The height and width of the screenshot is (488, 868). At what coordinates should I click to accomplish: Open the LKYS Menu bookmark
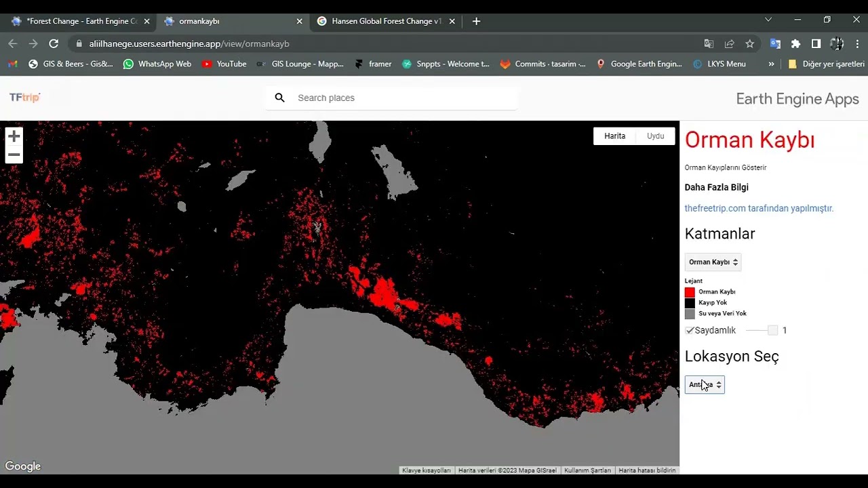click(x=719, y=64)
